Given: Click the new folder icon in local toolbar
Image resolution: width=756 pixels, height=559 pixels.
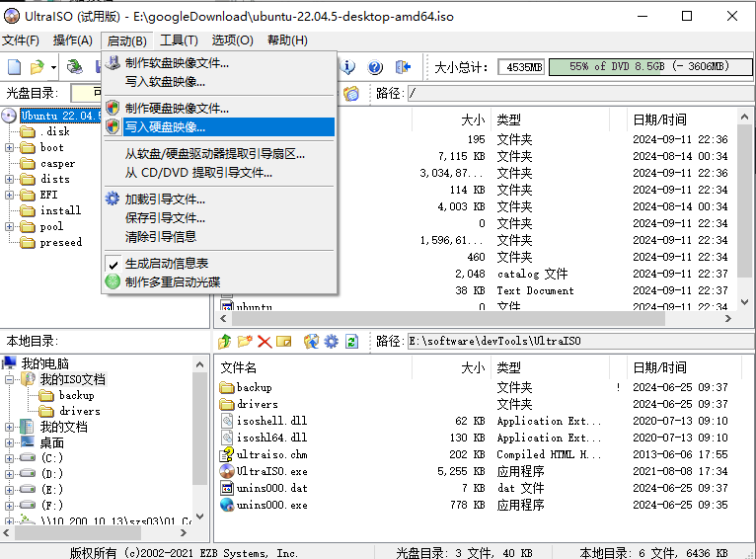Looking at the screenshot, I should (245, 342).
